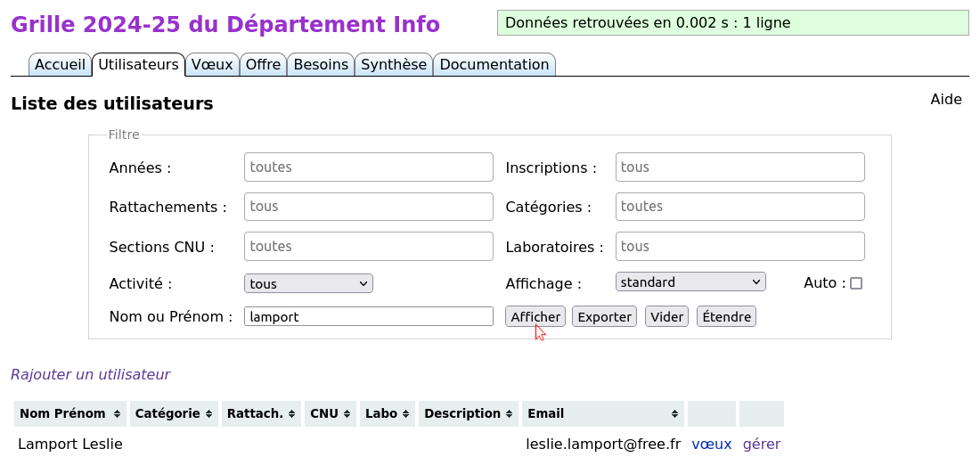Click the Afficher button
980x465 pixels.
[x=535, y=316]
